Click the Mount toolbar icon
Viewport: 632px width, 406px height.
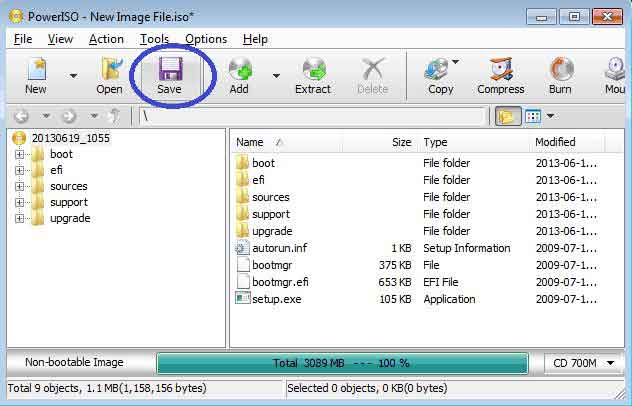coord(615,76)
